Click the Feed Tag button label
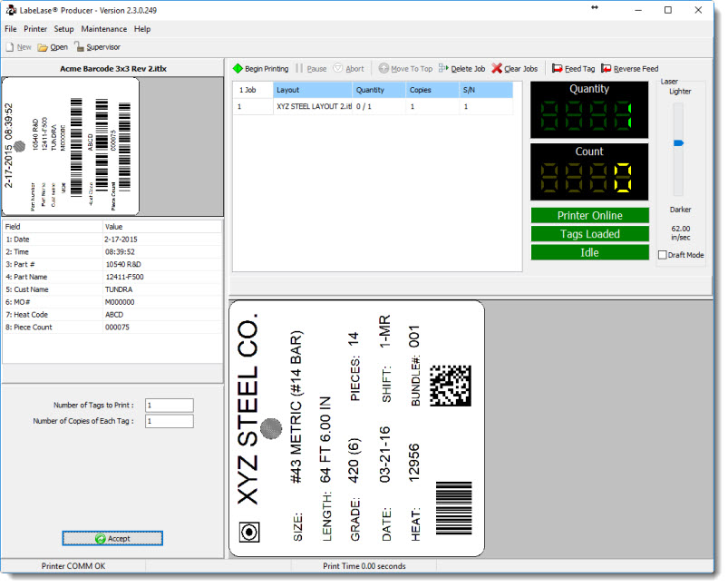This screenshot has height=587, width=728. (580, 69)
